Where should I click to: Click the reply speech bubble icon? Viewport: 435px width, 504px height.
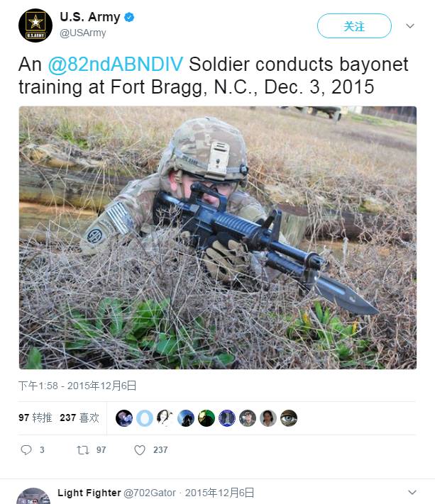coord(27,450)
